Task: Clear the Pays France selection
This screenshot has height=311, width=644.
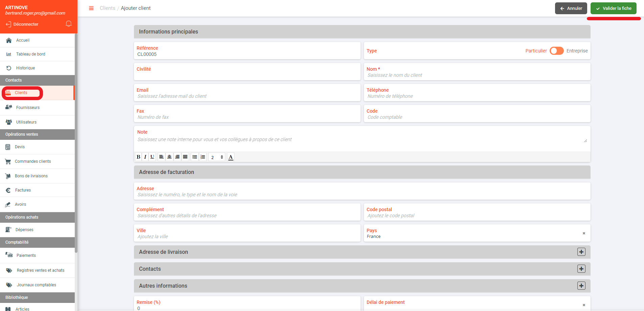Action: (584, 233)
